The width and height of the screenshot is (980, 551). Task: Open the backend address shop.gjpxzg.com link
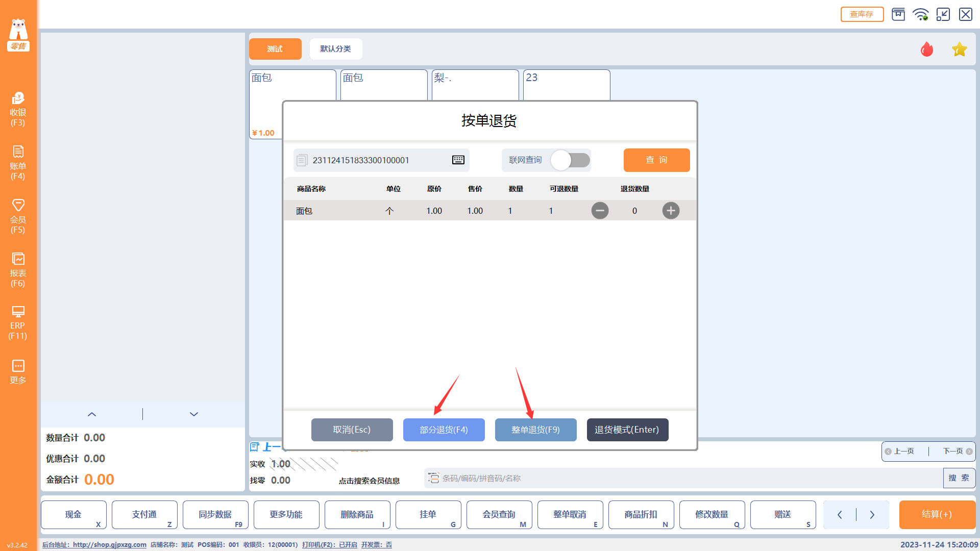click(109, 545)
